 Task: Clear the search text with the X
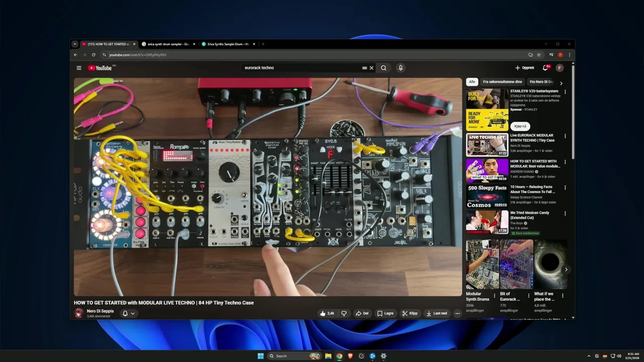(372, 68)
